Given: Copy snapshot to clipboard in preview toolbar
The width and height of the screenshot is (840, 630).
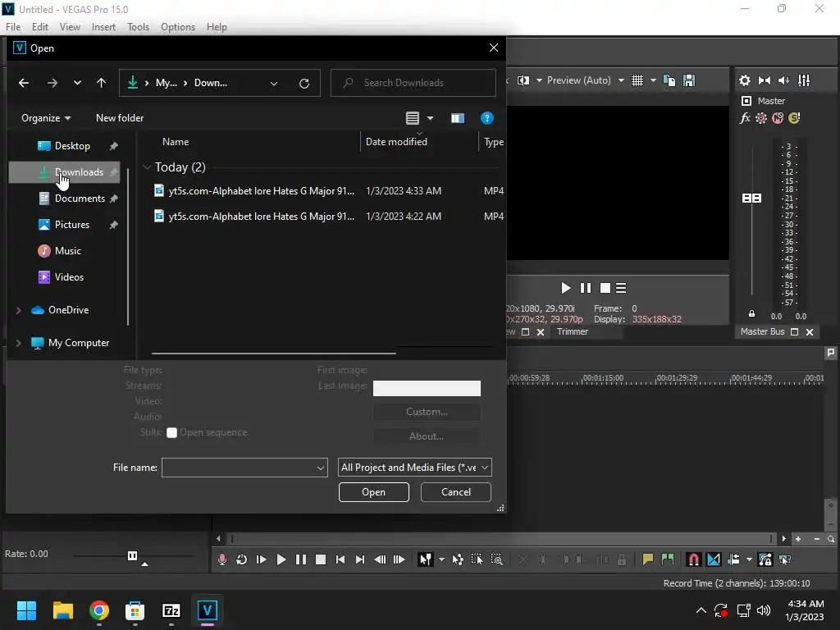Looking at the screenshot, I should [669, 80].
